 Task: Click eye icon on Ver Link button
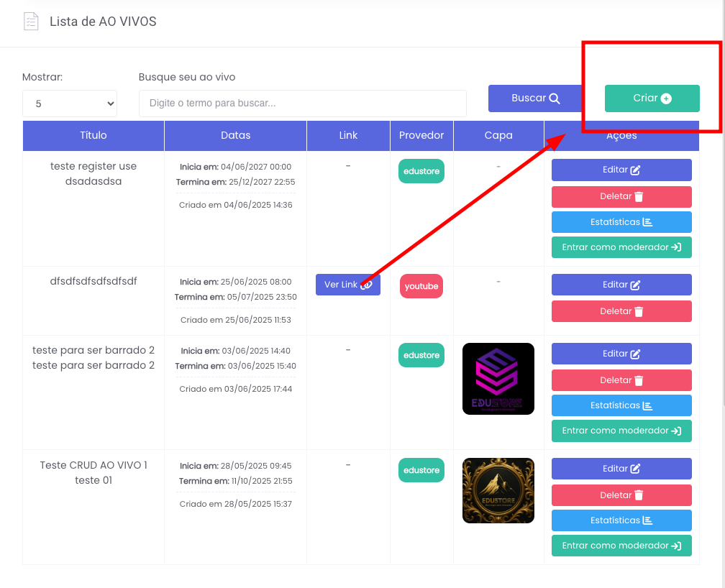tap(366, 285)
